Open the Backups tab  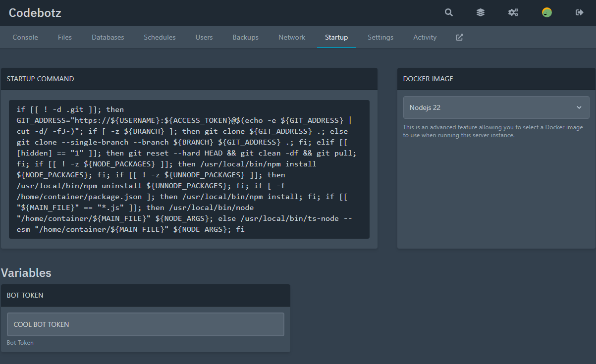coord(246,37)
